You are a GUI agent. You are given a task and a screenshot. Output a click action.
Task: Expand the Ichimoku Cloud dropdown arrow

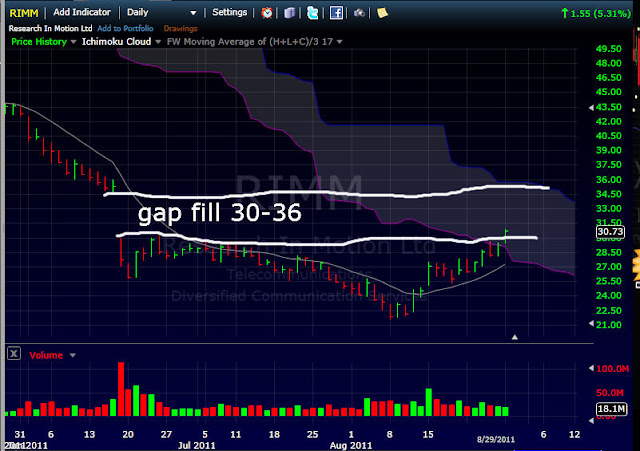click(x=158, y=42)
